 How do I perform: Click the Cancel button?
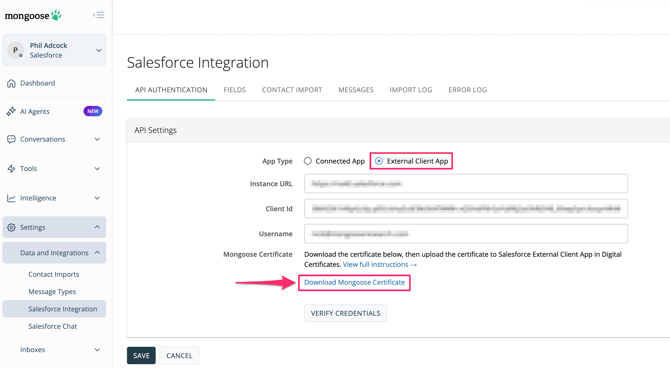(179, 356)
